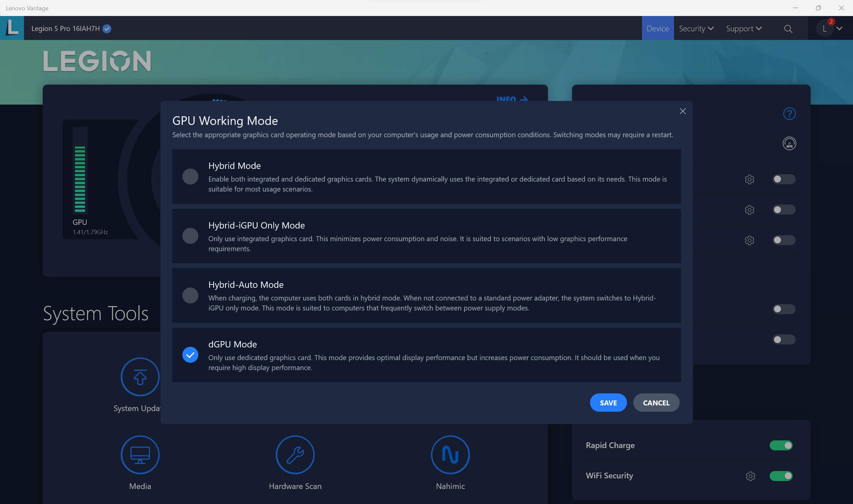853x504 pixels.
Task: Open the search magnifier icon
Action: (x=788, y=29)
